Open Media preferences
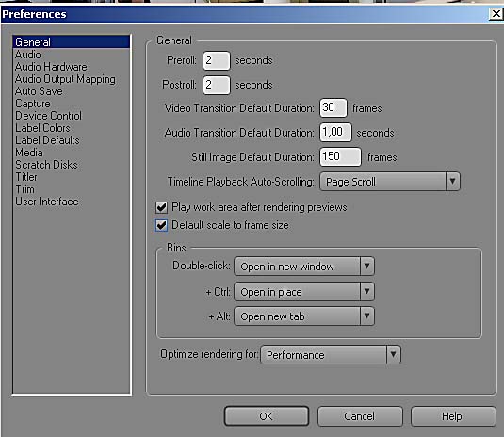Screen dimensions: 504x437 (x=29, y=153)
